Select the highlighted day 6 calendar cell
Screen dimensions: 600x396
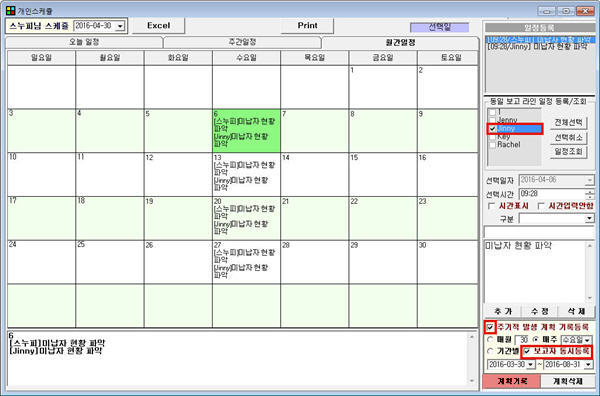[246, 131]
